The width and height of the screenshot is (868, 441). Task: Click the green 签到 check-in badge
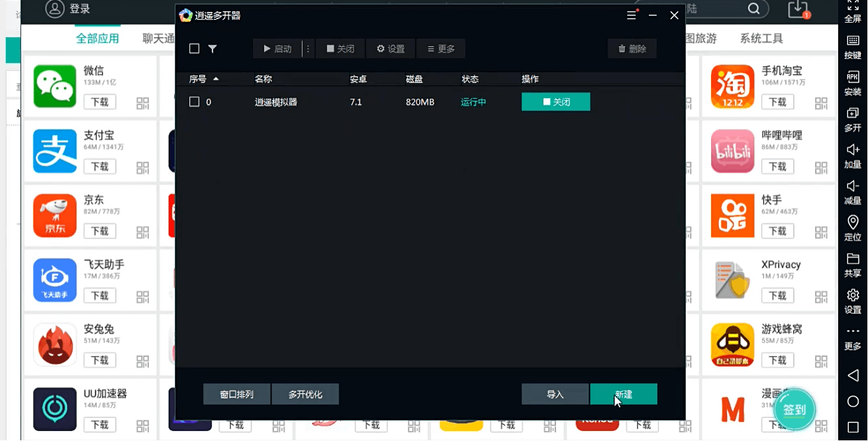pyautogui.click(x=794, y=409)
